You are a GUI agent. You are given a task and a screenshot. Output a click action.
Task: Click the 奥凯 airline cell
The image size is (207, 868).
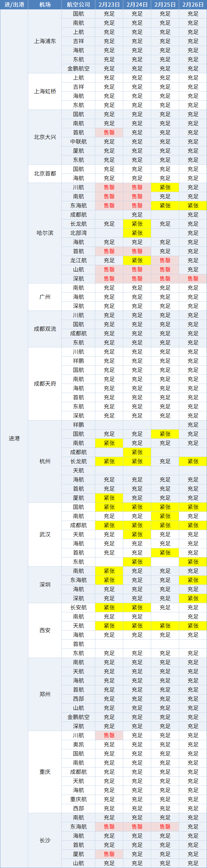tap(78, 744)
